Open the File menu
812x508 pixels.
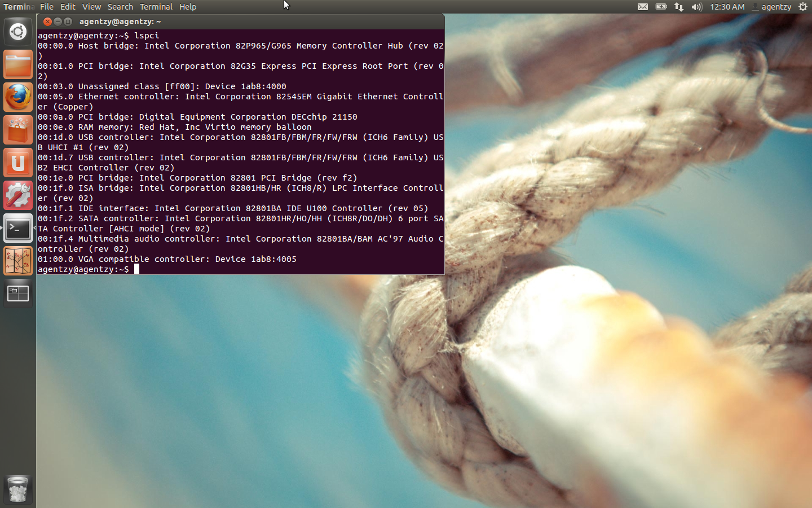coord(47,7)
